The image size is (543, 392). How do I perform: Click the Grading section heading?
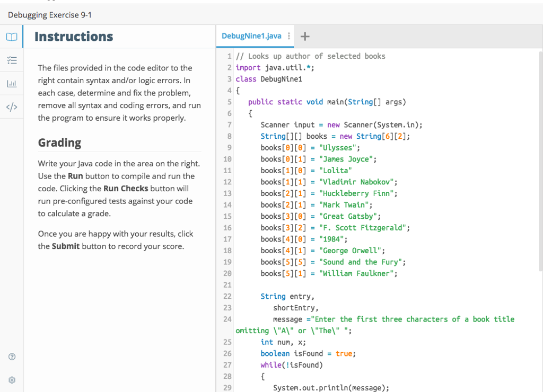[59, 142]
